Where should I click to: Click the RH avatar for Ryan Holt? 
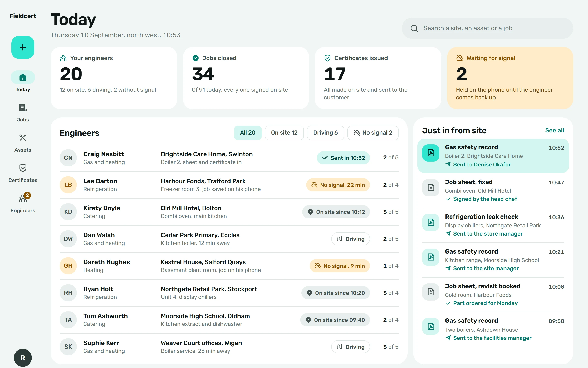point(68,293)
